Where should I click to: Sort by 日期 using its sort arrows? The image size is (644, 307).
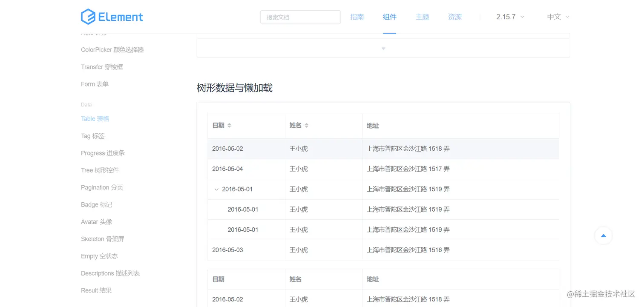pos(229,126)
